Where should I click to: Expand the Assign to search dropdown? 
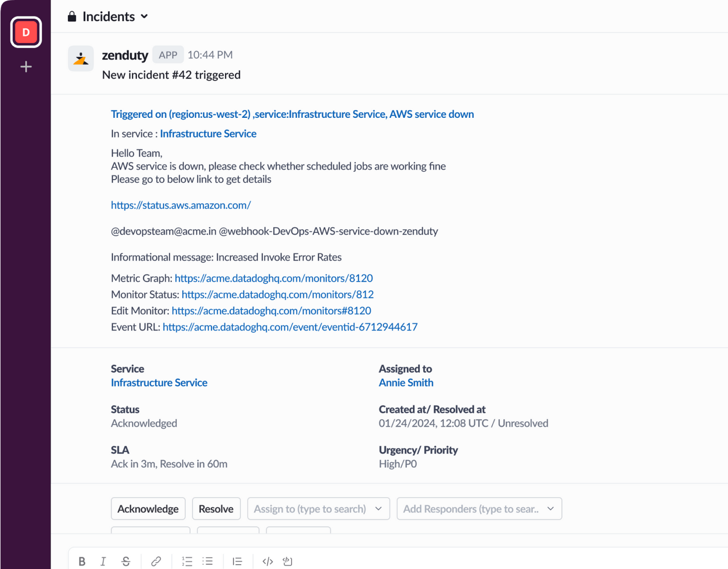pyautogui.click(x=318, y=509)
